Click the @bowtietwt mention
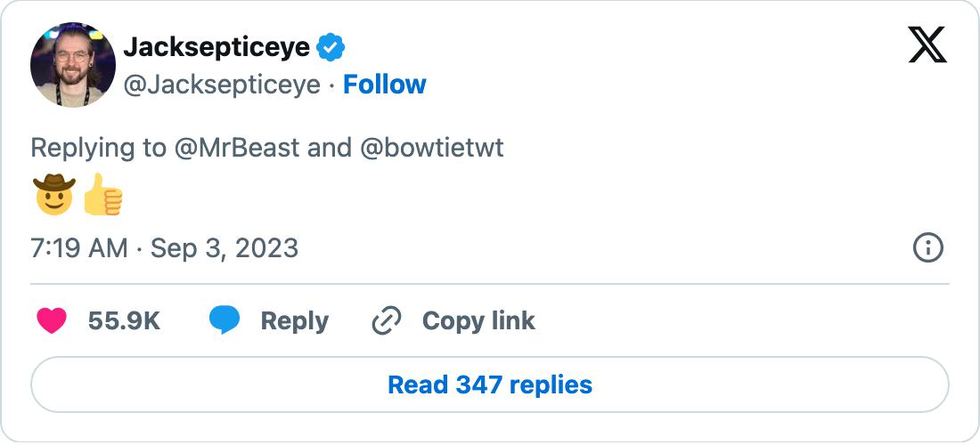 (432, 147)
